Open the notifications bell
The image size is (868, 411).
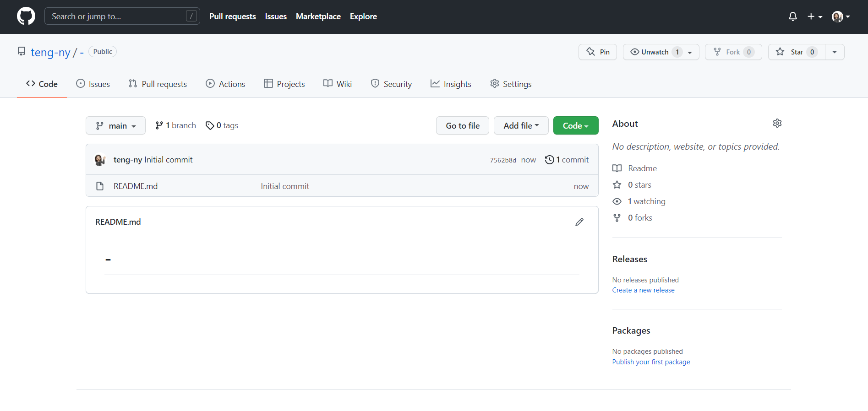point(792,16)
